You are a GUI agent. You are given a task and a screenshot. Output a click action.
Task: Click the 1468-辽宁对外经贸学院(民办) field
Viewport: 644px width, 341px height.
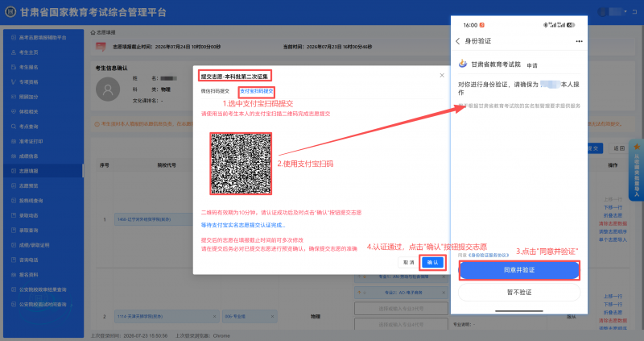[x=154, y=219]
